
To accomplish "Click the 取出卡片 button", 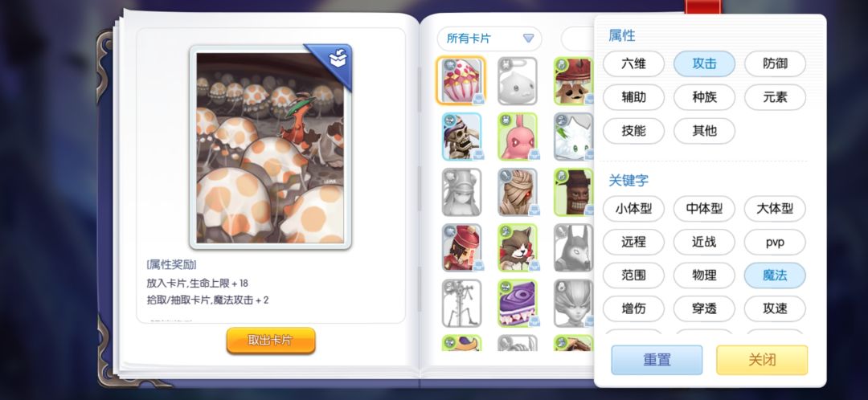I will tap(271, 341).
